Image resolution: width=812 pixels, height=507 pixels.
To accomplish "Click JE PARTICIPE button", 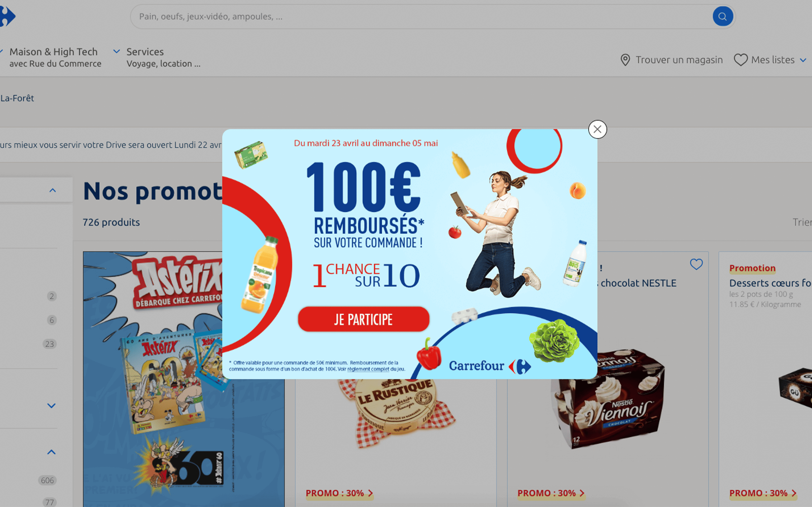I will point(364,319).
